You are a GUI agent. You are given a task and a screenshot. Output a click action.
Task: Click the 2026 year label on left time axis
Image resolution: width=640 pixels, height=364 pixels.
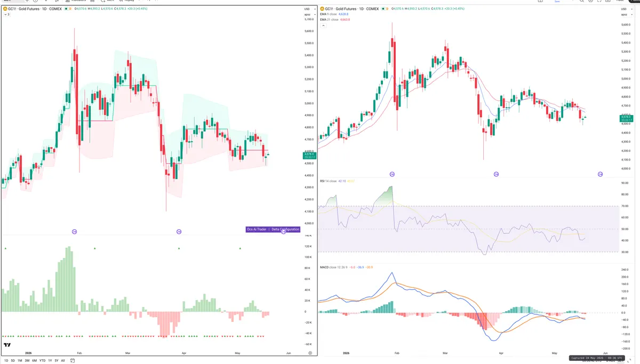29,353
